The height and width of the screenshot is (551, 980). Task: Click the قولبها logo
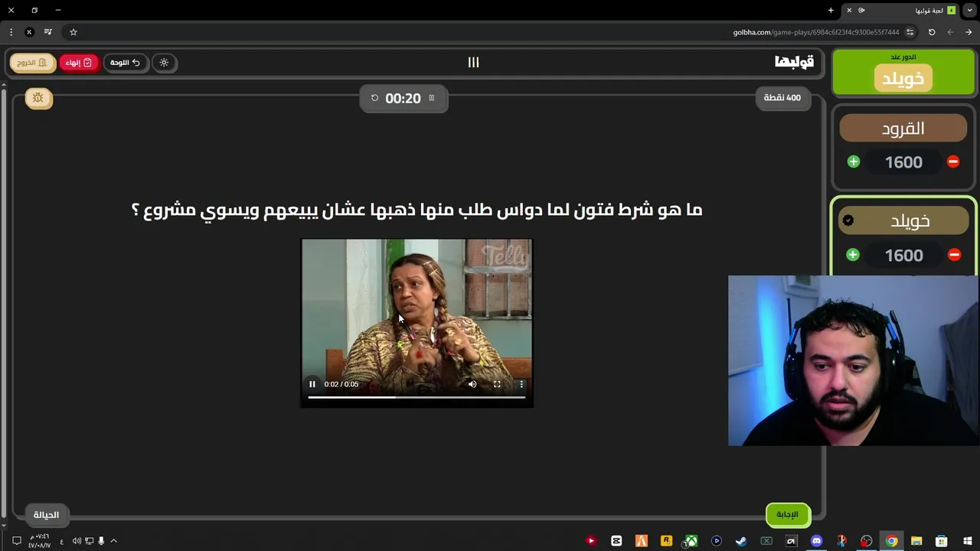point(794,62)
